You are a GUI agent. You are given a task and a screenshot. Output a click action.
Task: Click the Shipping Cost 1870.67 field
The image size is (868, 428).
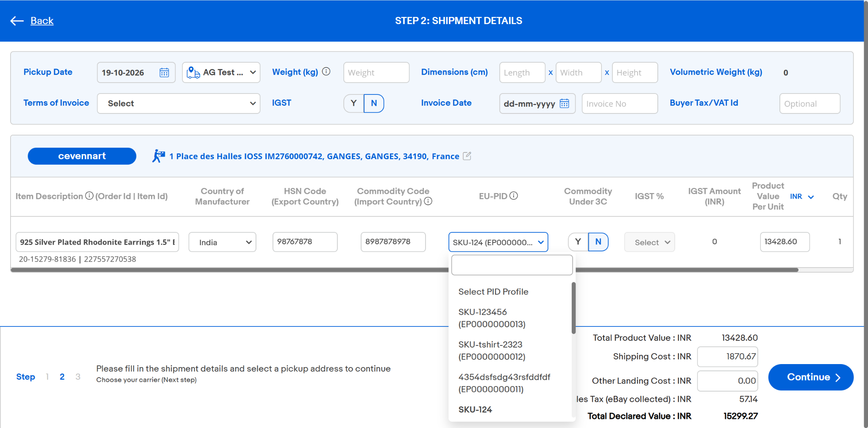727,356
